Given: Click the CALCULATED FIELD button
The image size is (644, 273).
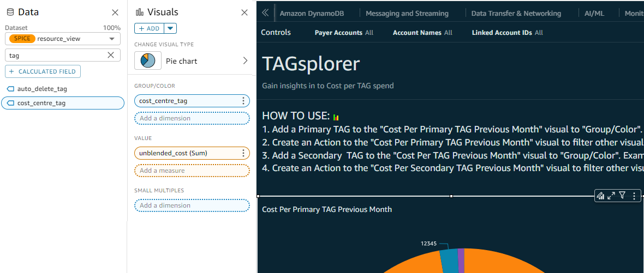Looking at the screenshot, I should pos(43,71).
